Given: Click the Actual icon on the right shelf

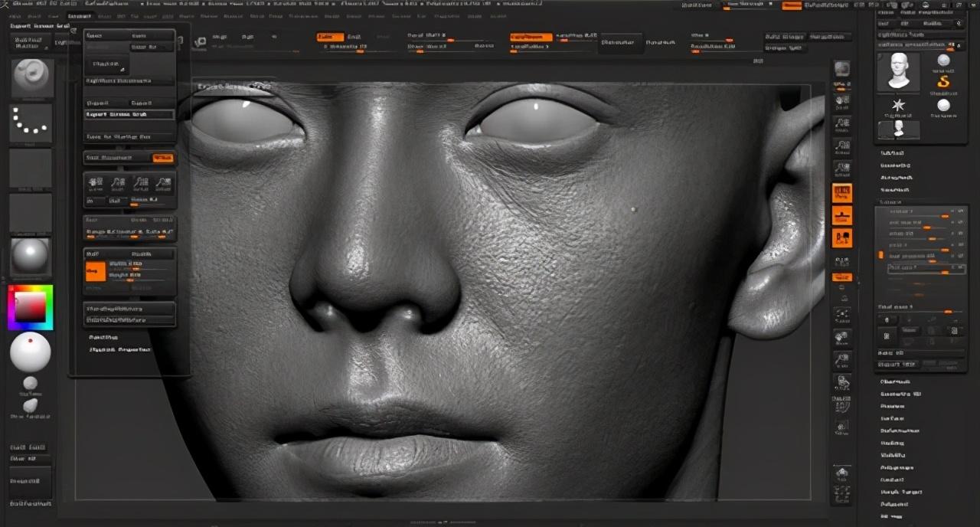Looking at the screenshot, I should pyautogui.click(x=841, y=146).
